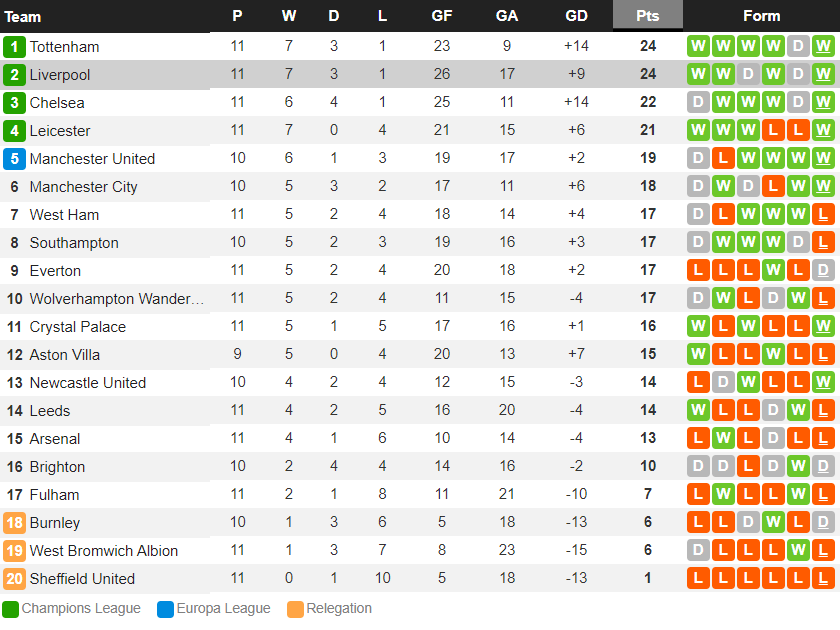Click the Relegation orange legend swatch

tap(295, 609)
